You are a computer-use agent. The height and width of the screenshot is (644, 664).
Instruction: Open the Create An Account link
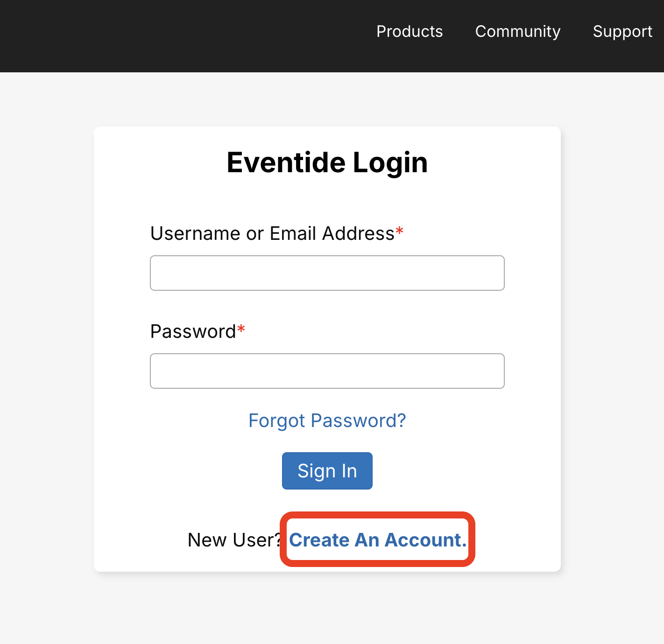377,540
